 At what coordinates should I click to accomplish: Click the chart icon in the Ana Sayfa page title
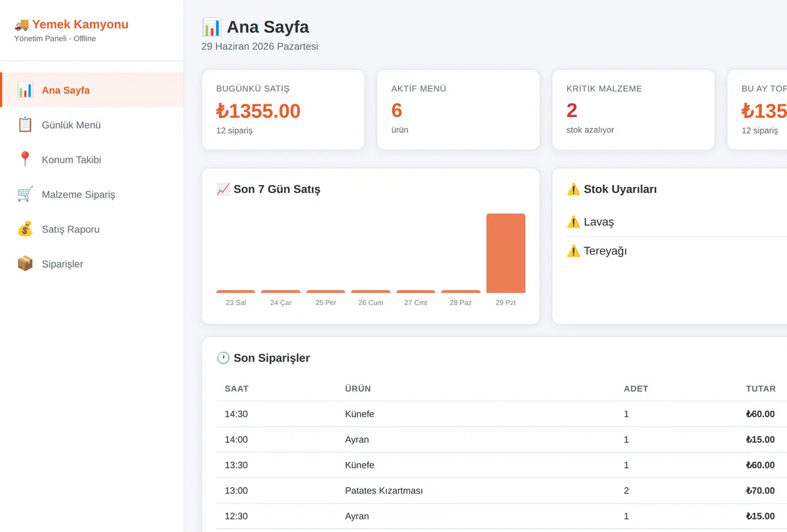coord(212,27)
